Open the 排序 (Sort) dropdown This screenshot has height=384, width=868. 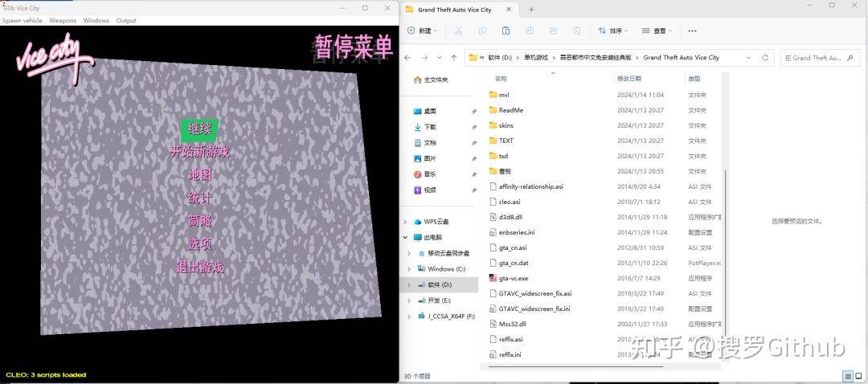coord(612,31)
